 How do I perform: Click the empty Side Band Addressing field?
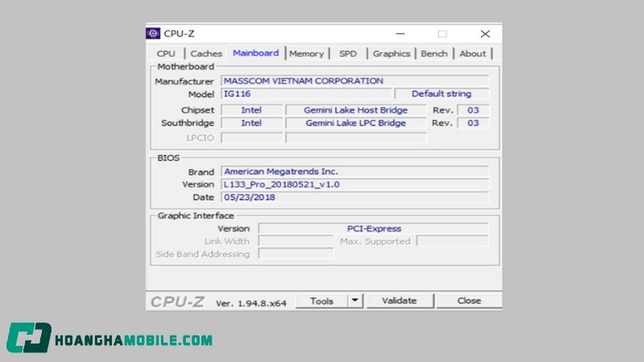pos(296,254)
